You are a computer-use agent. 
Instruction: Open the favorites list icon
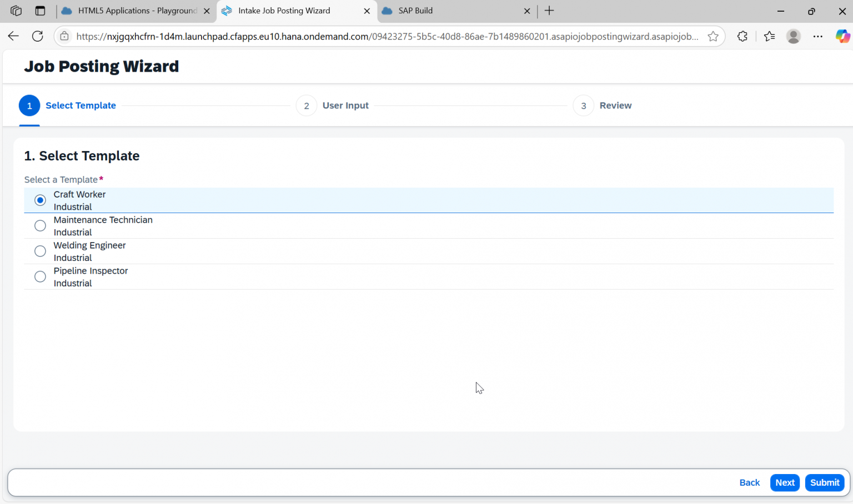point(769,36)
